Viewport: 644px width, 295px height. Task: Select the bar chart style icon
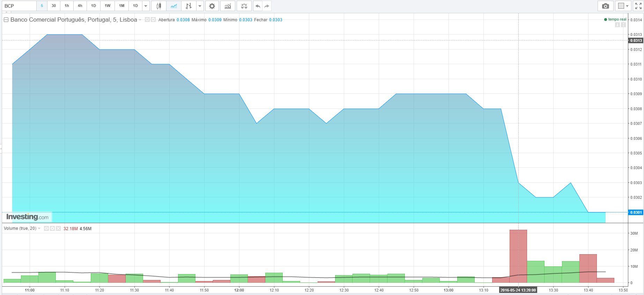click(x=188, y=6)
